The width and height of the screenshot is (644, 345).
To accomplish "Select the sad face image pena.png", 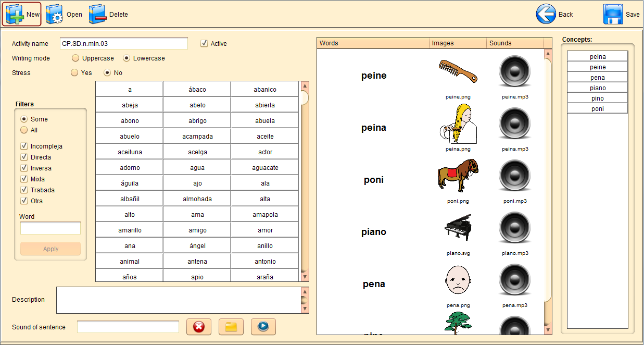I will pyautogui.click(x=458, y=280).
